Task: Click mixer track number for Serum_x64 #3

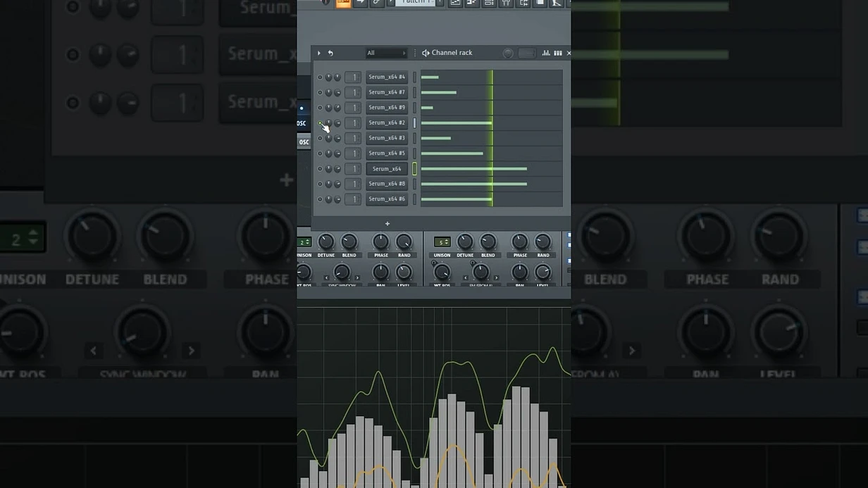Action: point(353,138)
